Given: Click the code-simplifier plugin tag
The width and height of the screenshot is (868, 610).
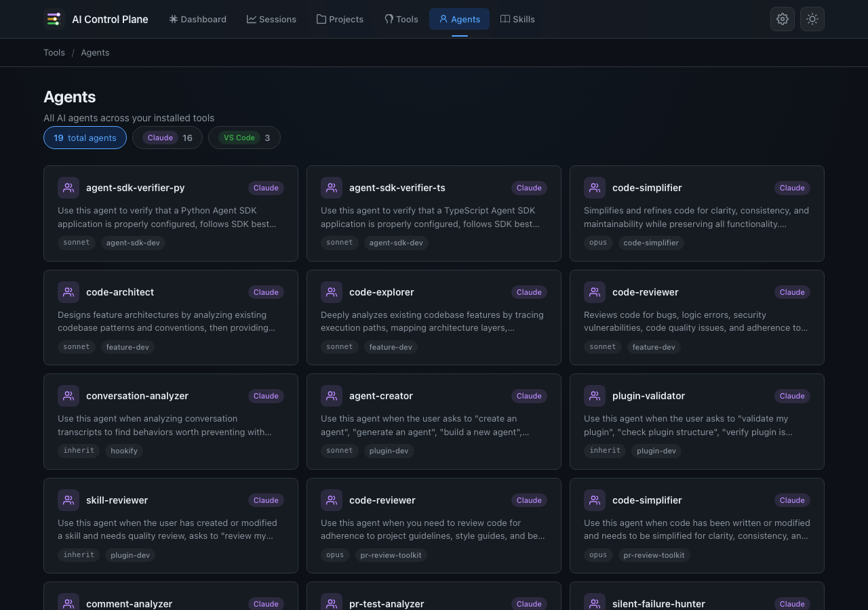Looking at the screenshot, I should (651, 243).
